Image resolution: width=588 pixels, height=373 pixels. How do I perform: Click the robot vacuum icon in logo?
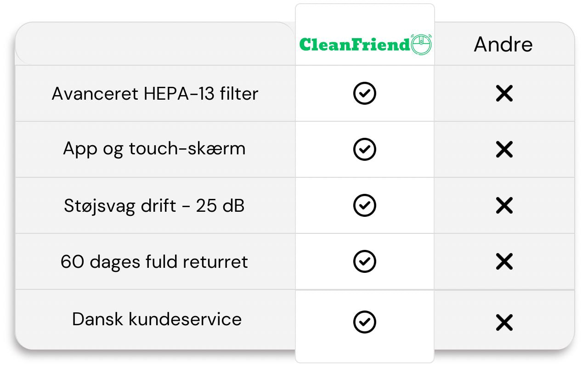tap(421, 45)
